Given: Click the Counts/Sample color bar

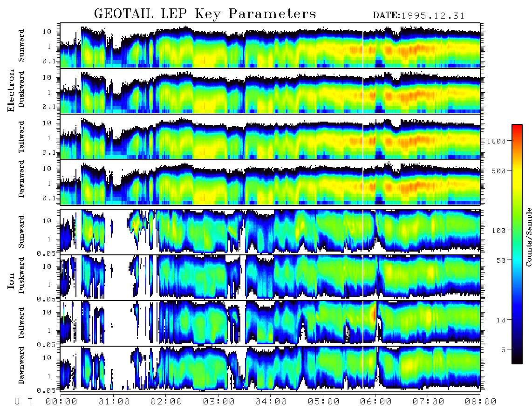Looking at the screenshot, I should (x=517, y=244).
